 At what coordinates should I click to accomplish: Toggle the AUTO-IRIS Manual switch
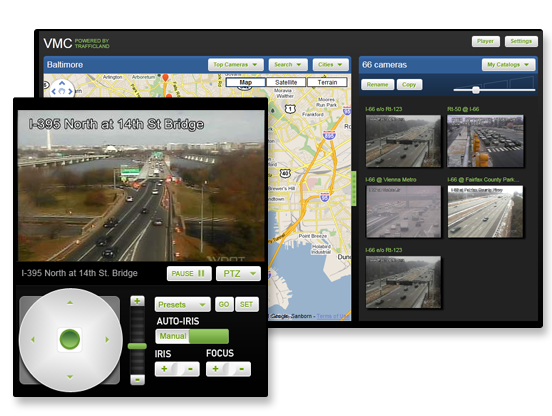(x=192, y=336)
